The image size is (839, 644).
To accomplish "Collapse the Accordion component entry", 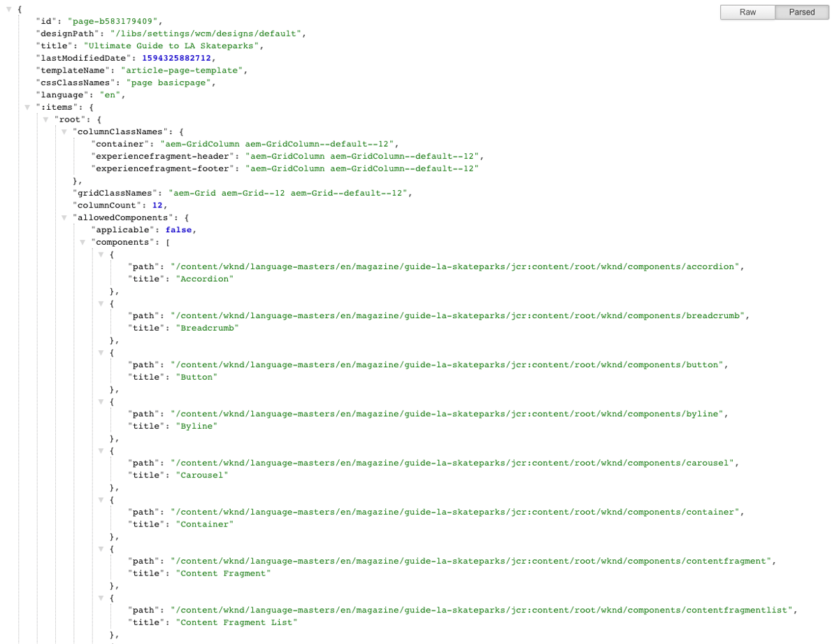I will click(100, 255).
